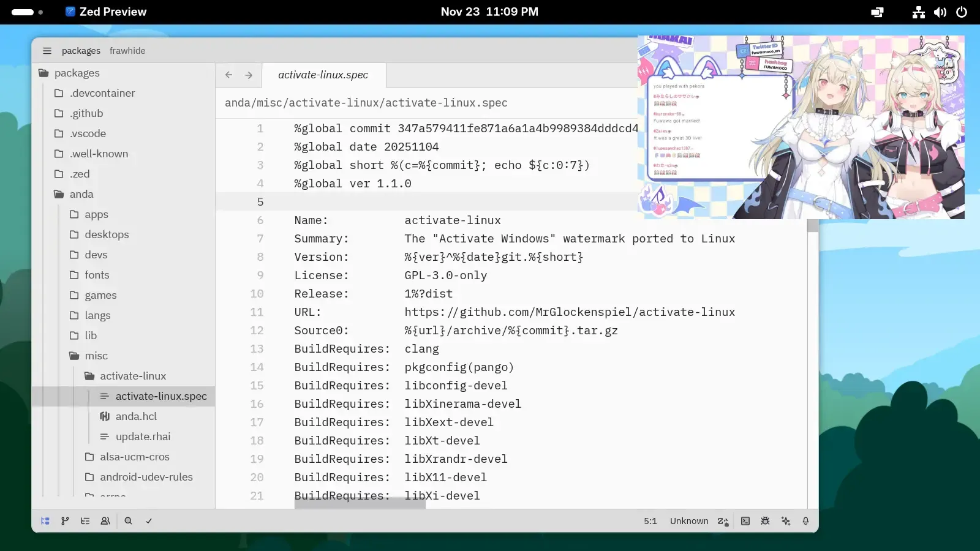980x551 pixels.
Task: Expand the games folder
Action: (100, 295)
